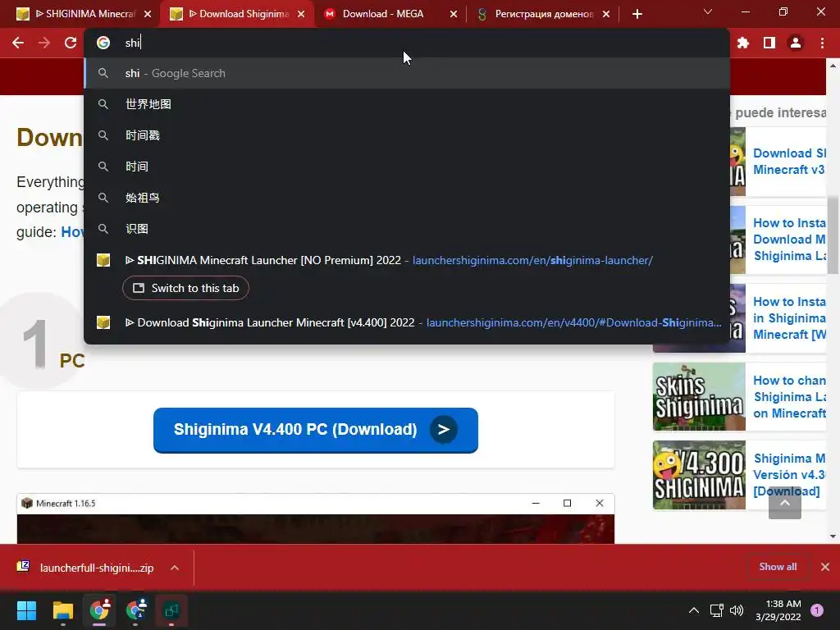Toggle the browser side panel icon
This screenshot has width=840, height=630.
769,43
